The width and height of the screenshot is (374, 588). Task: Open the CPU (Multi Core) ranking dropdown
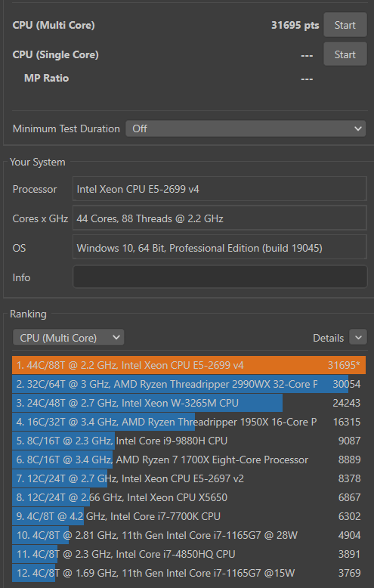coord(69,338)
